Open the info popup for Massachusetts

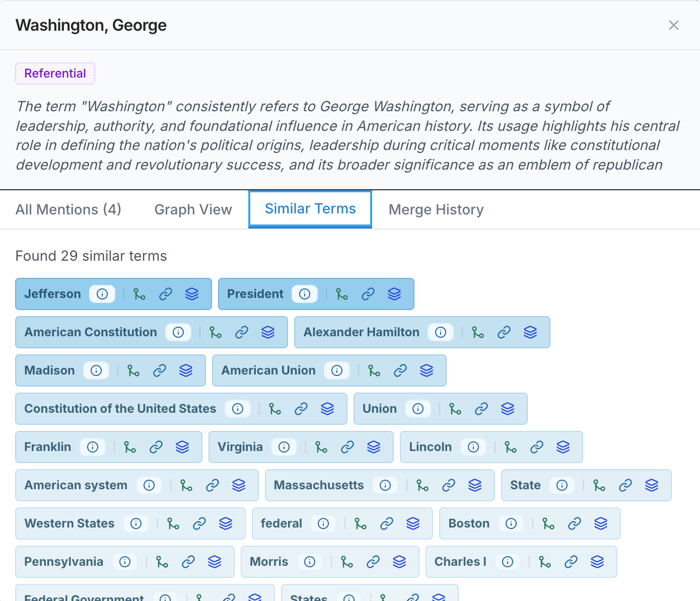pyautogui.click(x=385, y=485)
